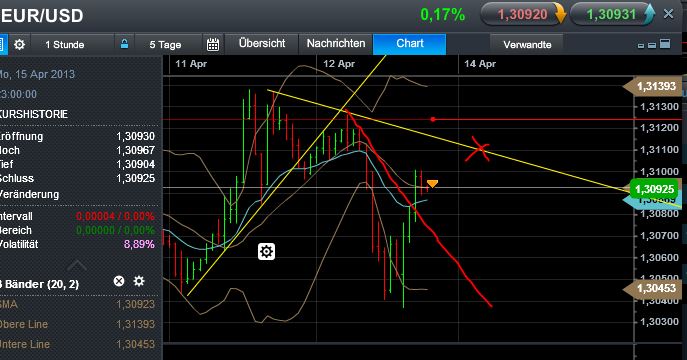This screenshot has width=687, height=360.
Task: Click the orange triangle marker on chart
Action: coord(432,184)
